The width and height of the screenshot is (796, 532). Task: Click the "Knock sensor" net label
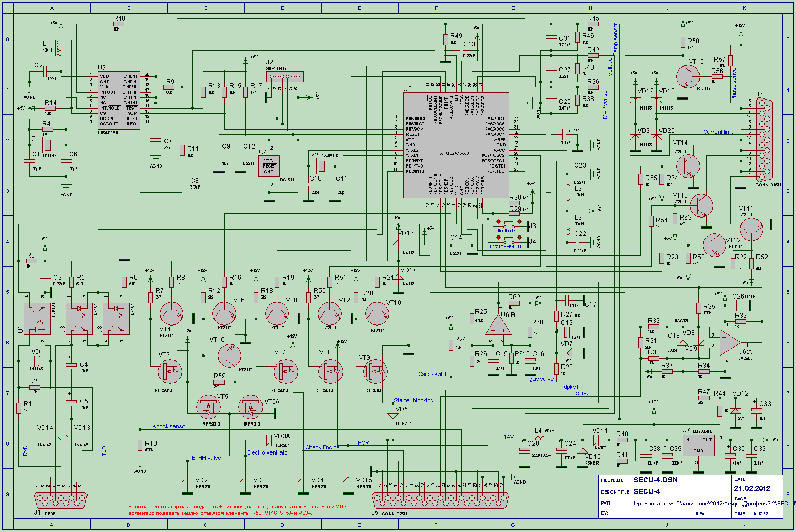coord(169,426)
